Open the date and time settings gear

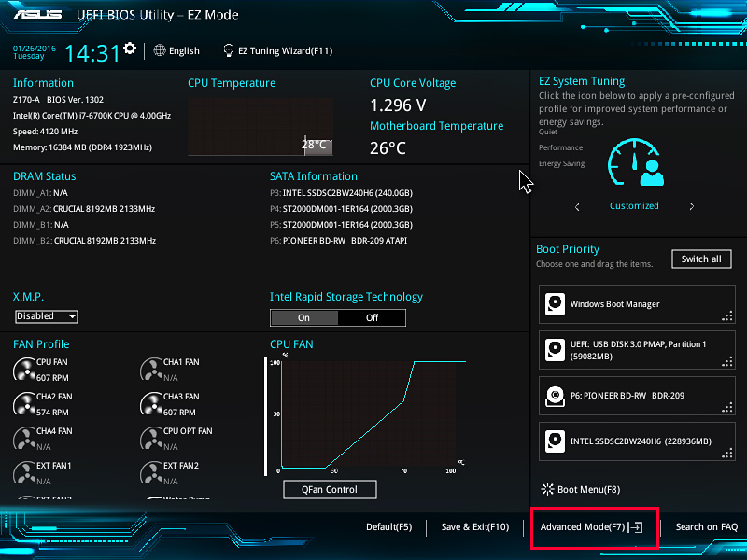tap(130, 49)
